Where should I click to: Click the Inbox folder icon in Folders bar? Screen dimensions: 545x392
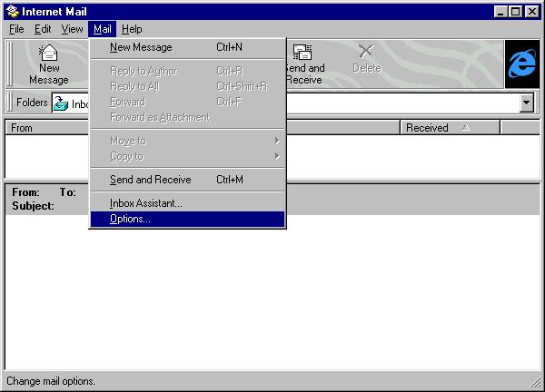click(61, 103)
